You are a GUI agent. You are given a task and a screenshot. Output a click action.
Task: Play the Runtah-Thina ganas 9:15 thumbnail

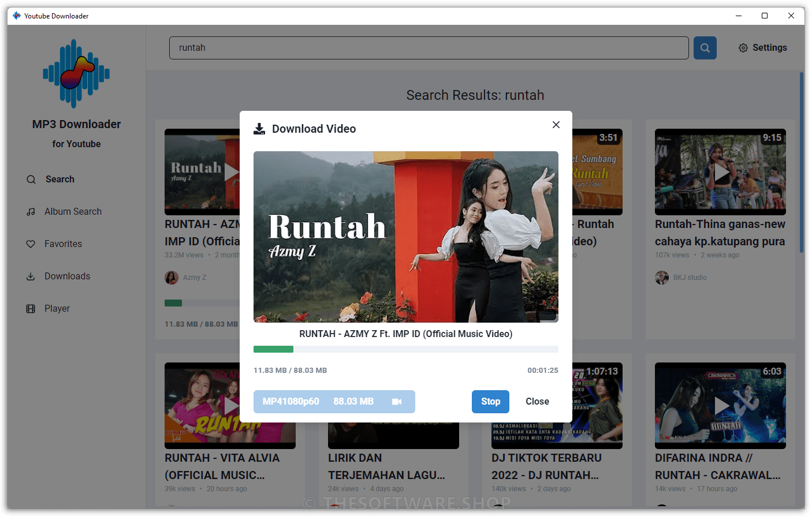pos(720,172)
